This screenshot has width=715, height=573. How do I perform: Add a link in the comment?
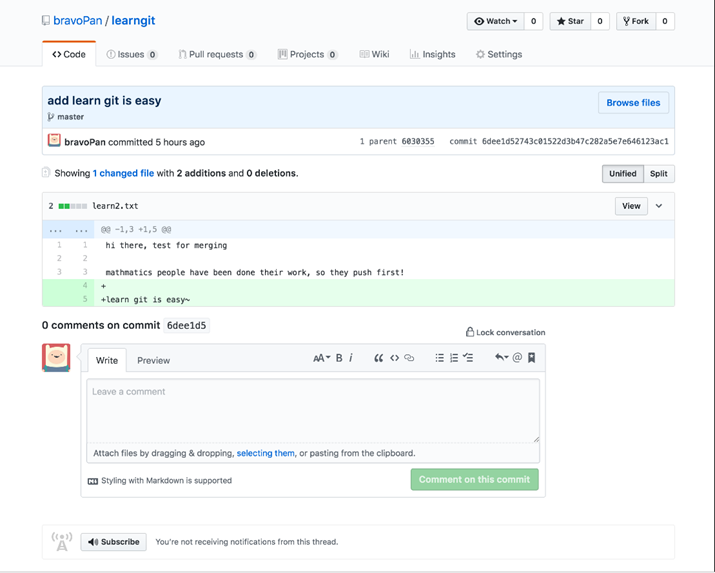[x=409, y=358]
